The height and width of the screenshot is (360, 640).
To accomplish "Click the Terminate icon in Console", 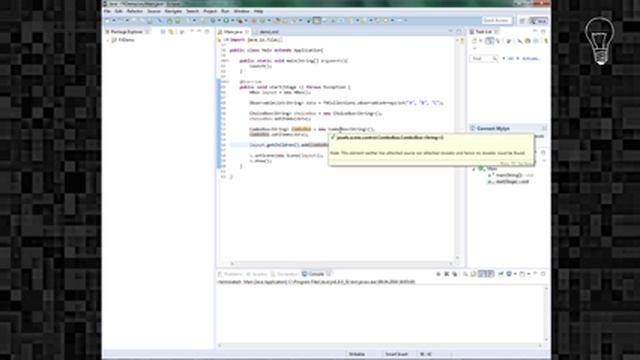I will click(438, 274).
